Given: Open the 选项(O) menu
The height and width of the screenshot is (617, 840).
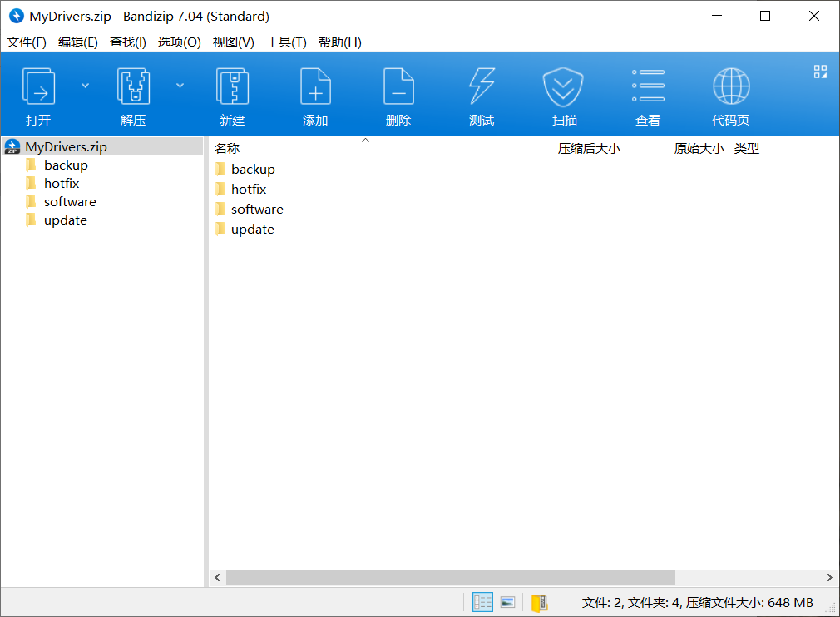Looking at the screenshot, I should 180,42.
